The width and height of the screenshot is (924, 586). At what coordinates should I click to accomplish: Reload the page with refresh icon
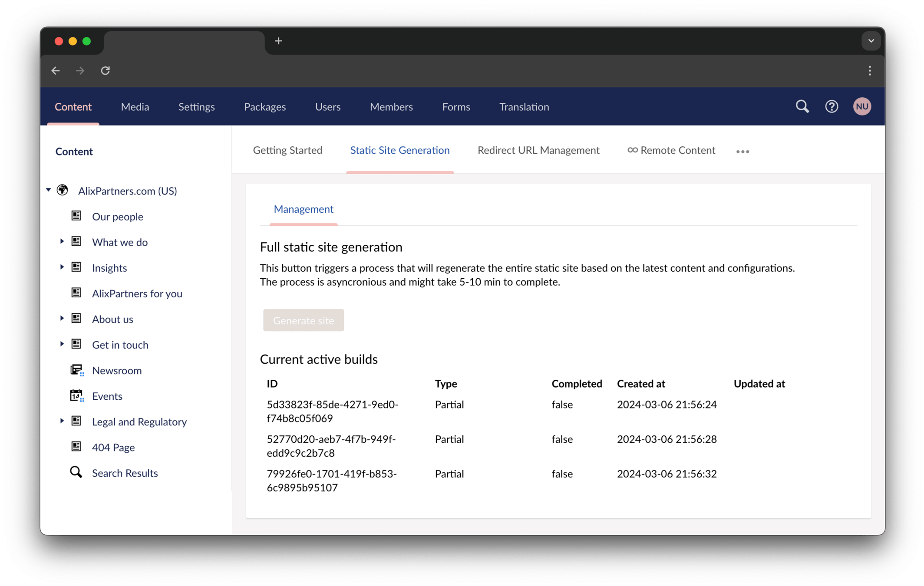coord(106,71)
